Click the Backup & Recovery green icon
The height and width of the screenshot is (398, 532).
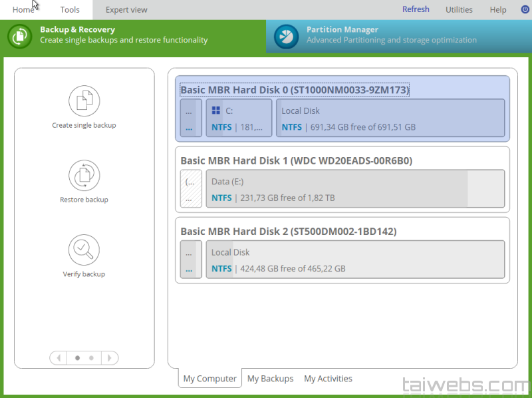pos(20,36)
